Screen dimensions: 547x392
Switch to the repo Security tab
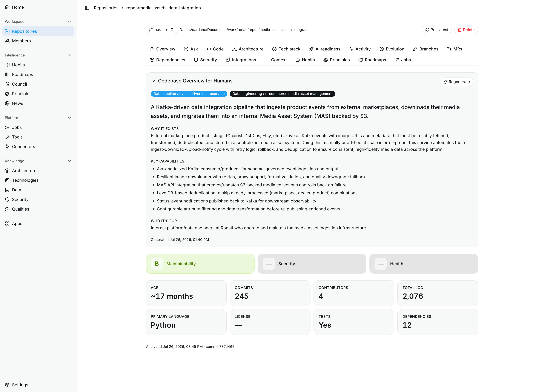[205, 60]
